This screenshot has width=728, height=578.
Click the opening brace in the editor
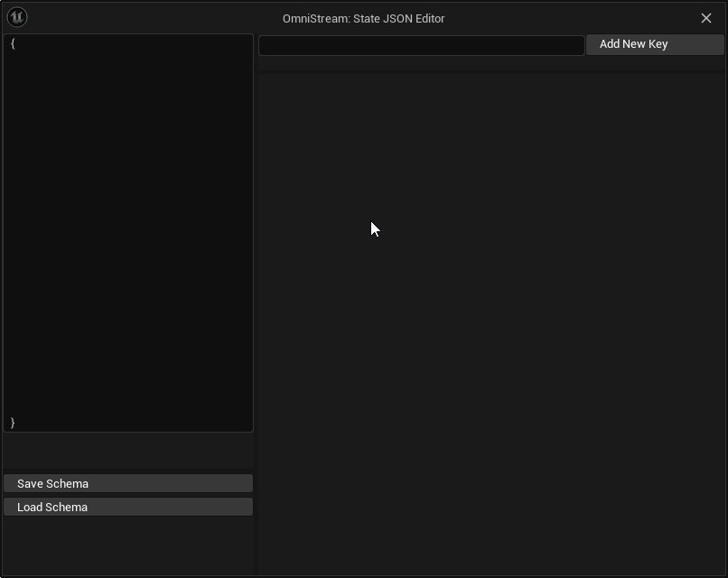[x=11, y=42]
